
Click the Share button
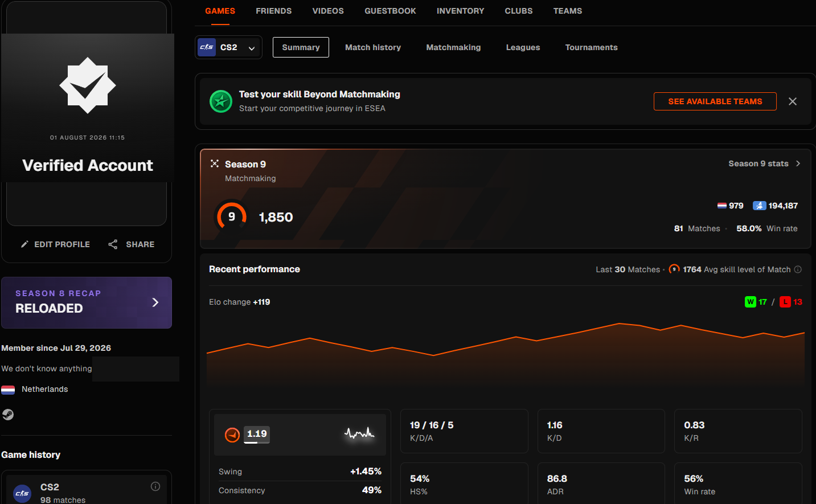click(132, 244)
